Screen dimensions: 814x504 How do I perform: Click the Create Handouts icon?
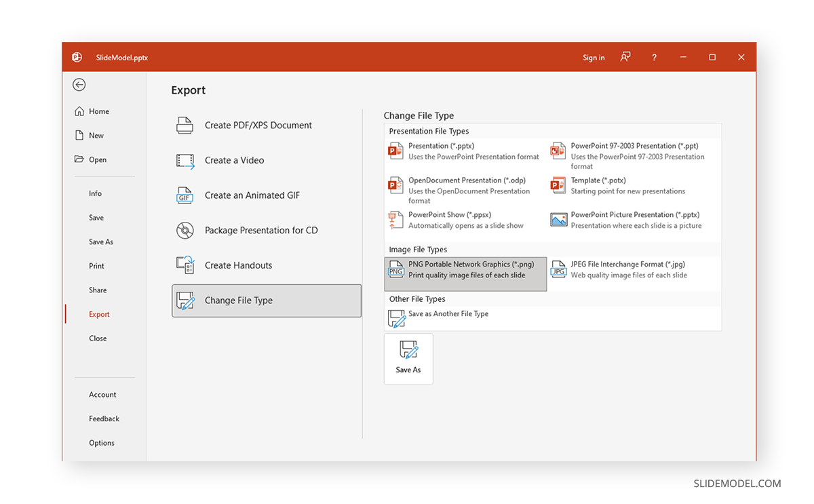pos(185,265)
